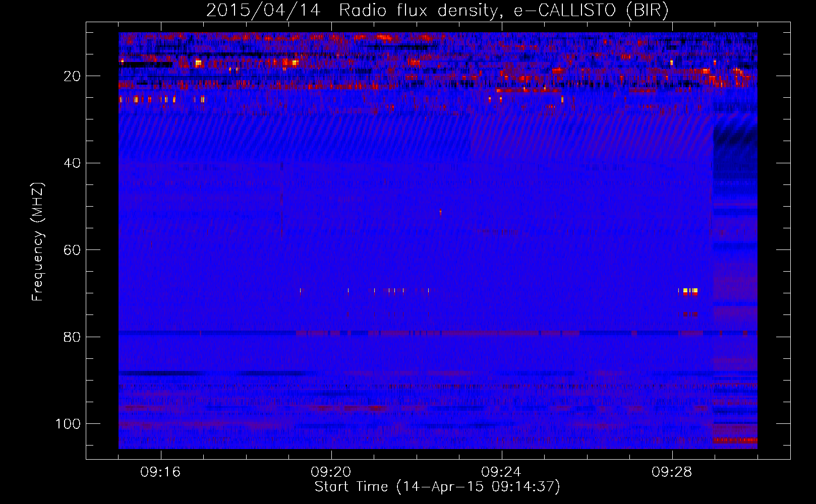Image resolution: width=816 pixels, height=504 pixels.
Task: Click the small red spike near 09:22:30 at 51 MHz
Action: click(x=440, y=213)
